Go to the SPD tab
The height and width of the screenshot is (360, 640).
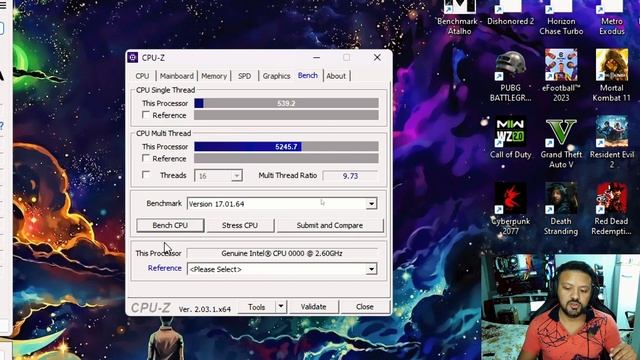click(x=244, y=76)
